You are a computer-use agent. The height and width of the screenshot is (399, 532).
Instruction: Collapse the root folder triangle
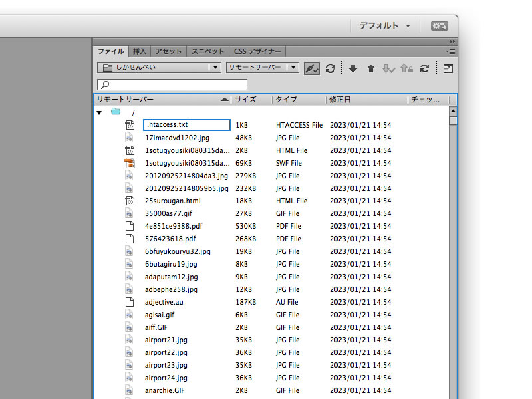(x=99, y=112)
